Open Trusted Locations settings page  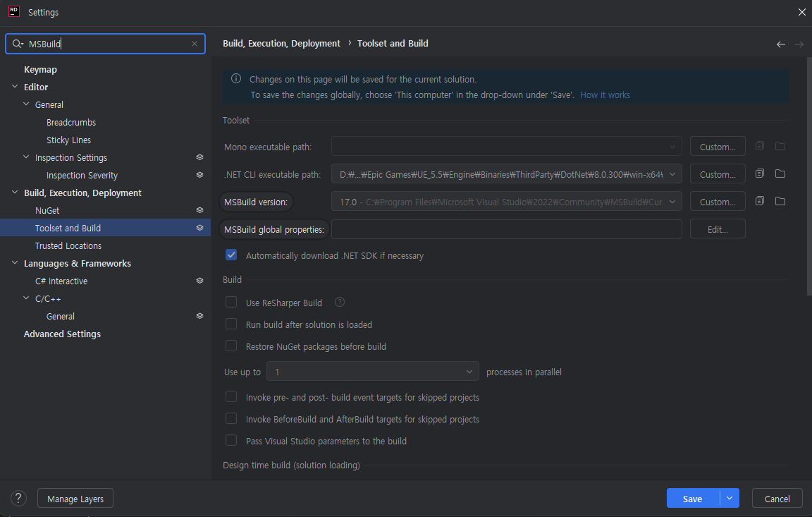pos(68,245)
